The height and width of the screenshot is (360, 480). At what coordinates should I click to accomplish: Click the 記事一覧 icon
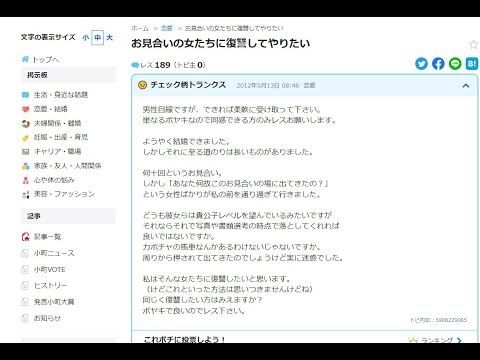[25, 237]
